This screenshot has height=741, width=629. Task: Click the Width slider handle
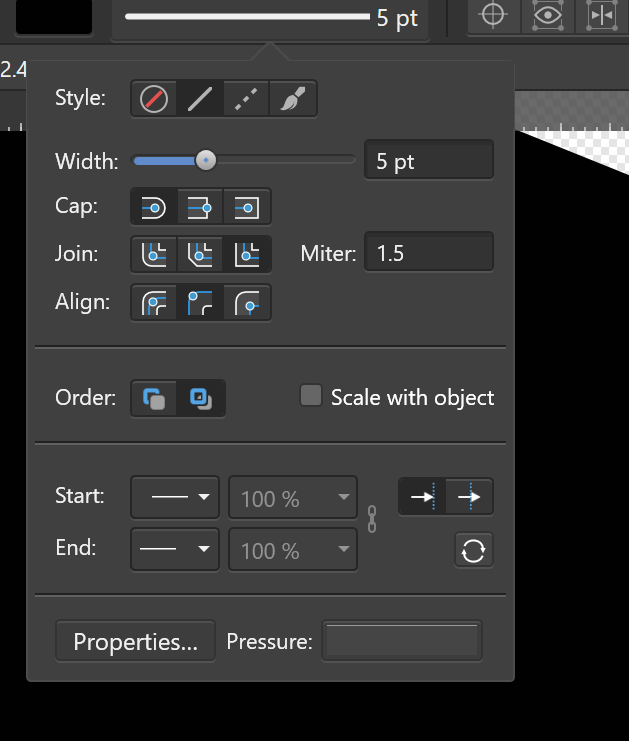coord(206,160)
